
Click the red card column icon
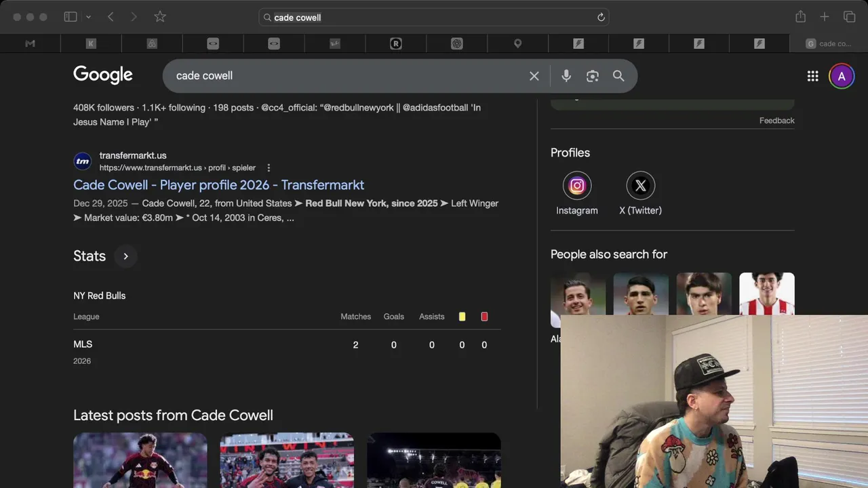click(x=484, y=317)
